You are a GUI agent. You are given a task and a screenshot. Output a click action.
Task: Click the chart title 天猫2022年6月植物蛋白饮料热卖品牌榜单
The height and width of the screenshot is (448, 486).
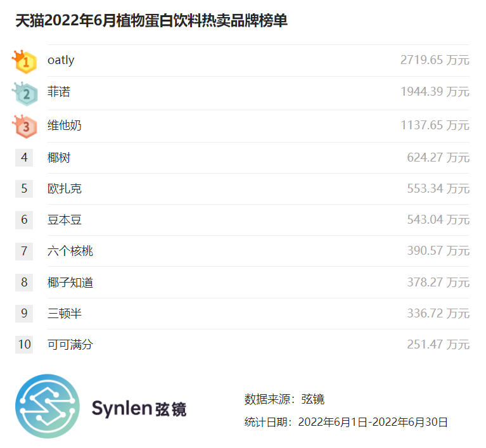(x=151, y=21)
